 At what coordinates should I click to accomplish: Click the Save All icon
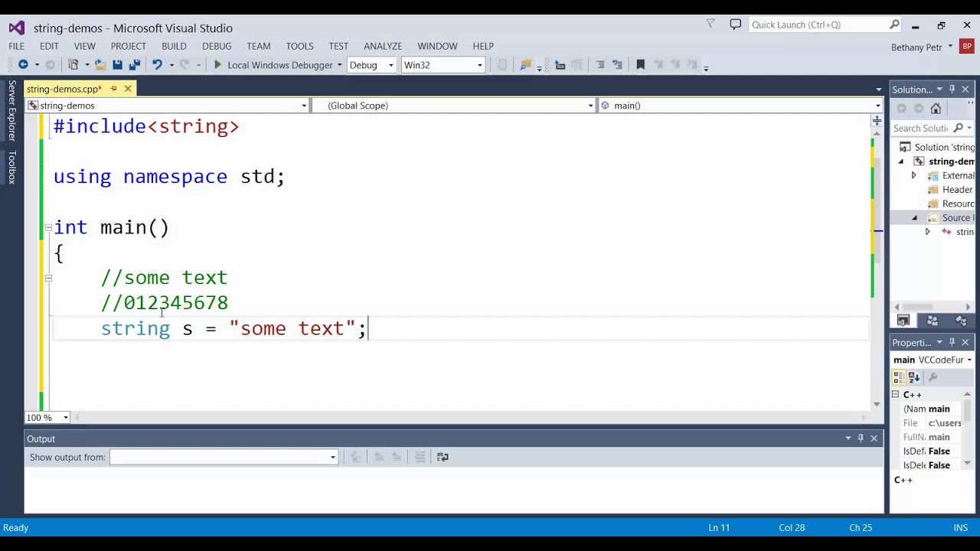tap(134, 65)
